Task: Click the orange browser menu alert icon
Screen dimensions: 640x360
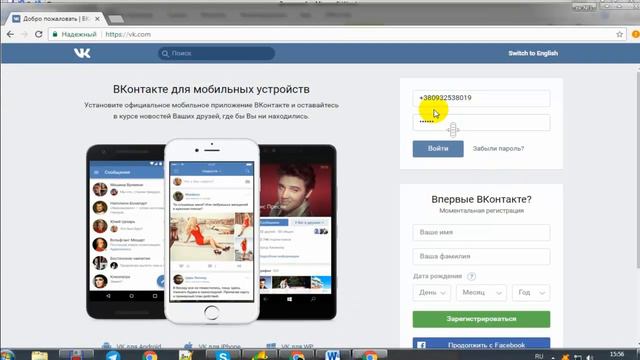Action: (636, 34)
